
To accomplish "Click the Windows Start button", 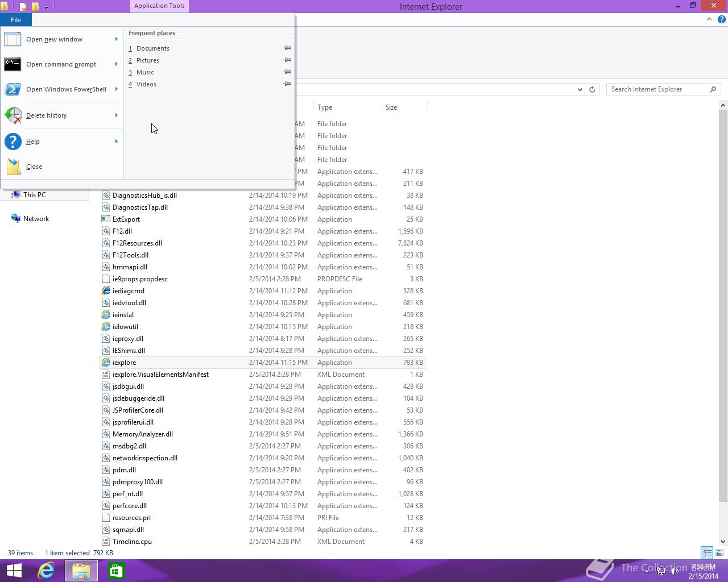I will (x=14, y=571).
